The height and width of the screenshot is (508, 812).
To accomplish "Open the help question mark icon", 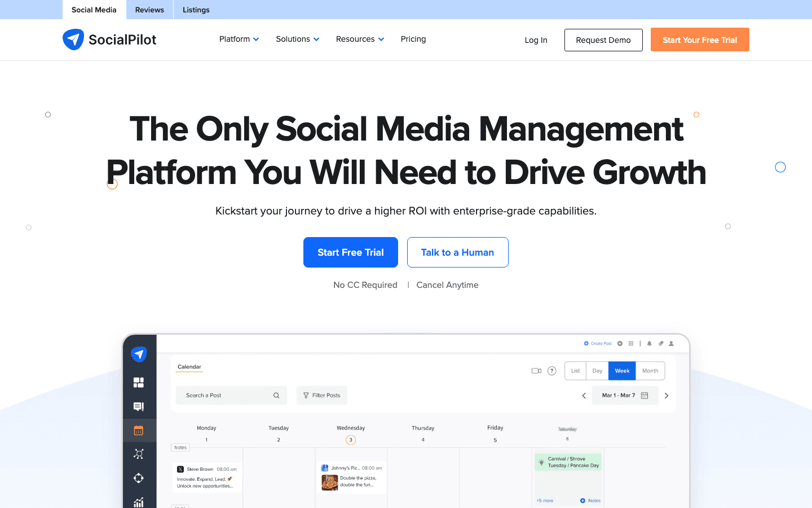I will click(x=551, y=371).
